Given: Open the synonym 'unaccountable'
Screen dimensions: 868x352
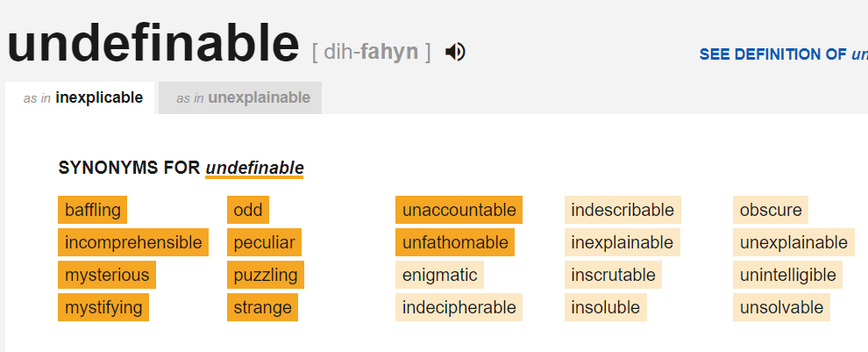Looking at the screenshot, I should tap(459, 211).
